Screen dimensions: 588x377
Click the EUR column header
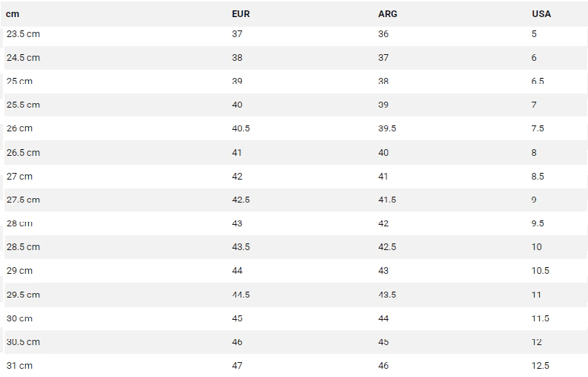[x=241, y=14]
